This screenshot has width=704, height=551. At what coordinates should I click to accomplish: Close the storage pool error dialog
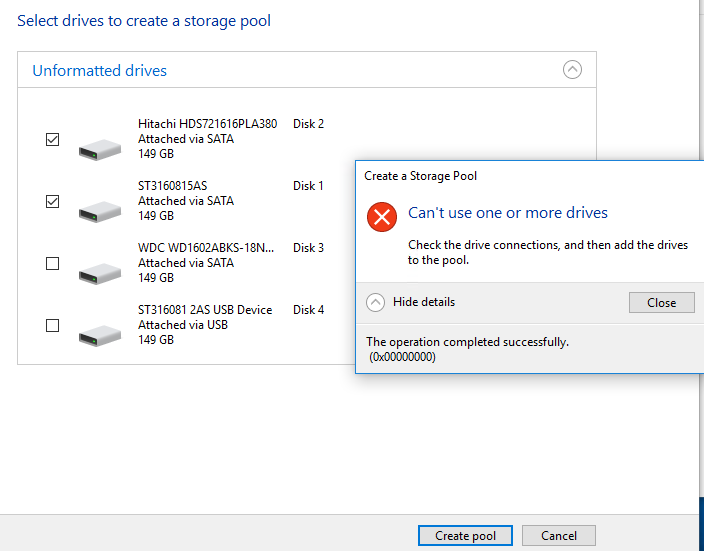click(x=661, y=303)
